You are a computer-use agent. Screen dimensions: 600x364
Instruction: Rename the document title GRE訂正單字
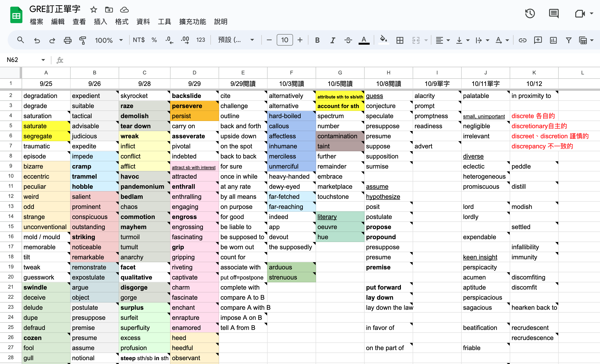point(55,9)
